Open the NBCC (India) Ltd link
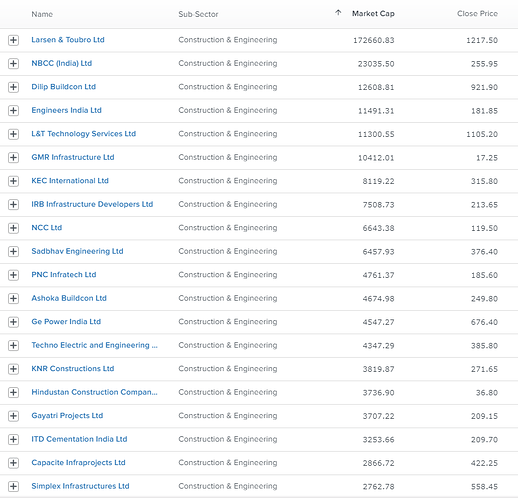Viewport: 518px width, 500px height. 62,63
